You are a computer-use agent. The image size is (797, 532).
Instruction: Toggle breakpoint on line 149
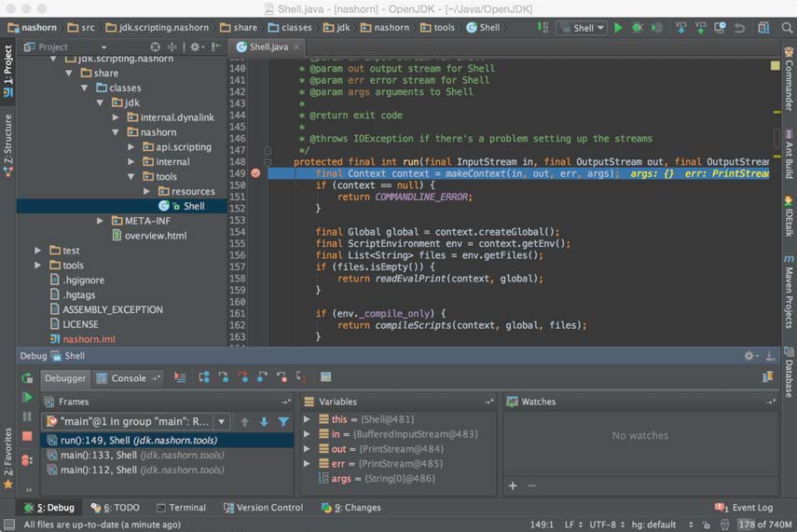pos(255,173)
